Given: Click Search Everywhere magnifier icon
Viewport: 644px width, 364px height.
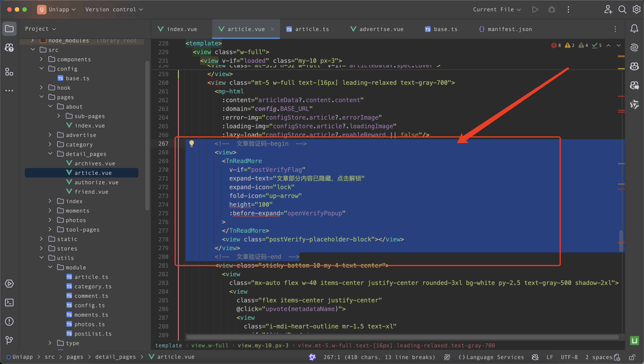Looking at the screenshot, I should point(622,9).
